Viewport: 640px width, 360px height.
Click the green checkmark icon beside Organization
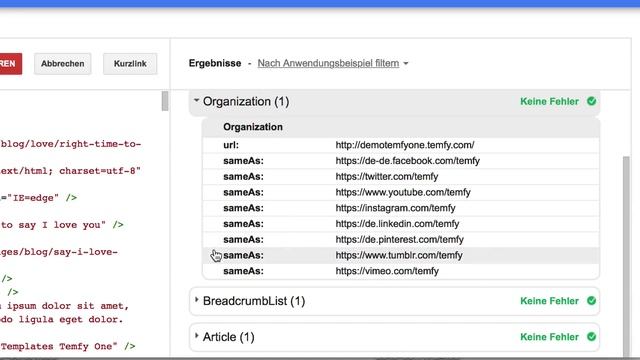[591, 101]
